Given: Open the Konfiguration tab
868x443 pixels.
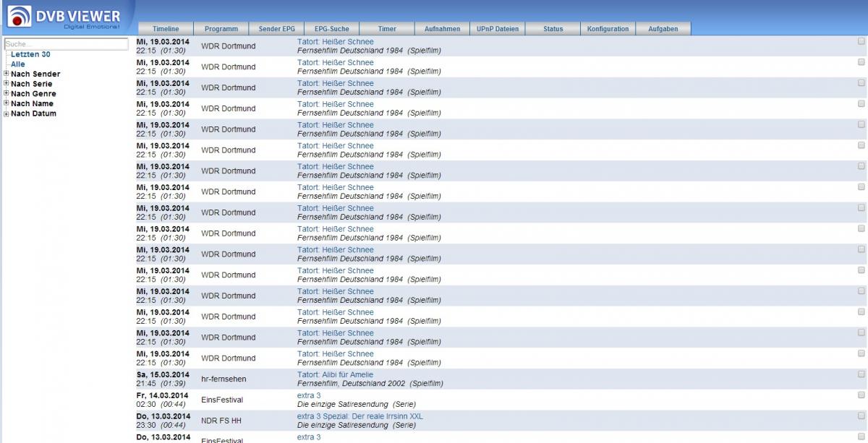Looking at the screenshot, I should 608,29.
